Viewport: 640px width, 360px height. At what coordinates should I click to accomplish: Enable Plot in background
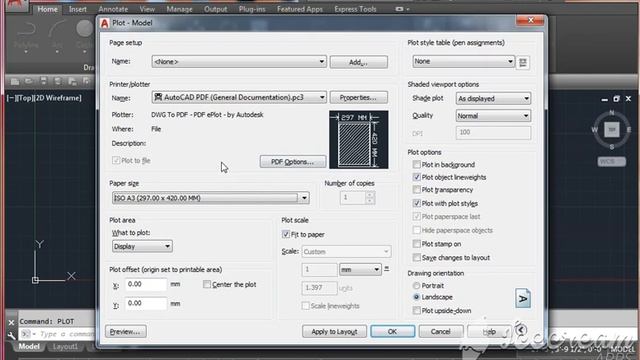pos(416,164)
